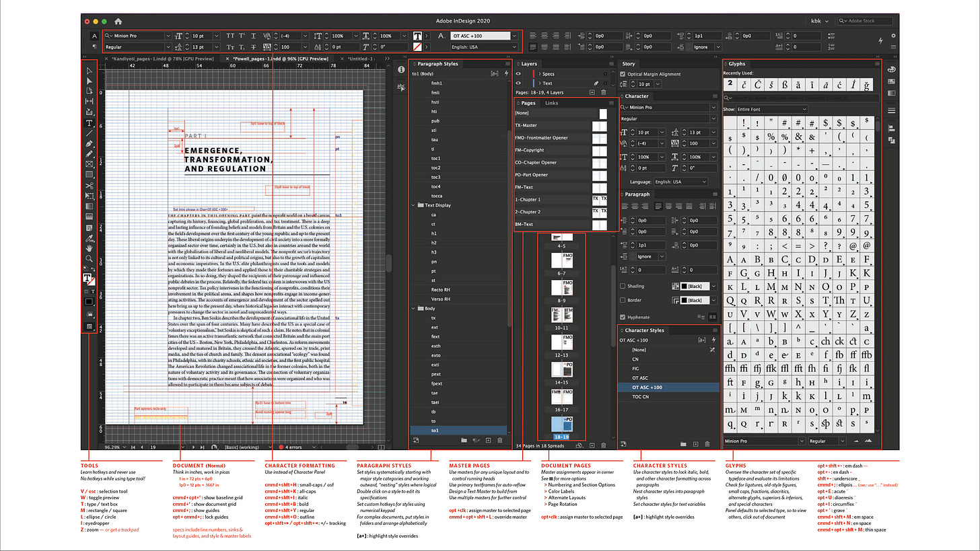Image resolution: width=980 pixels, height=551 pixels.
Task: Enable the Shading checkbox
Action: (623, 286)
